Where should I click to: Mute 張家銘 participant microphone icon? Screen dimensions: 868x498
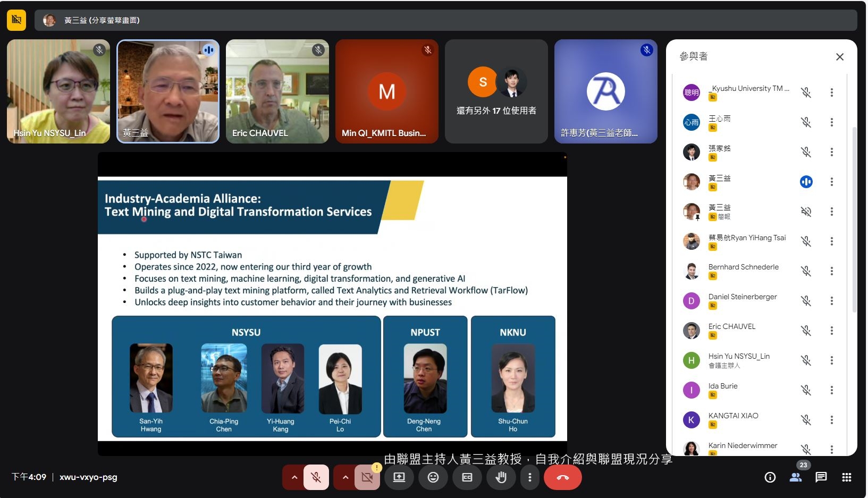click(x=806, y=152)
